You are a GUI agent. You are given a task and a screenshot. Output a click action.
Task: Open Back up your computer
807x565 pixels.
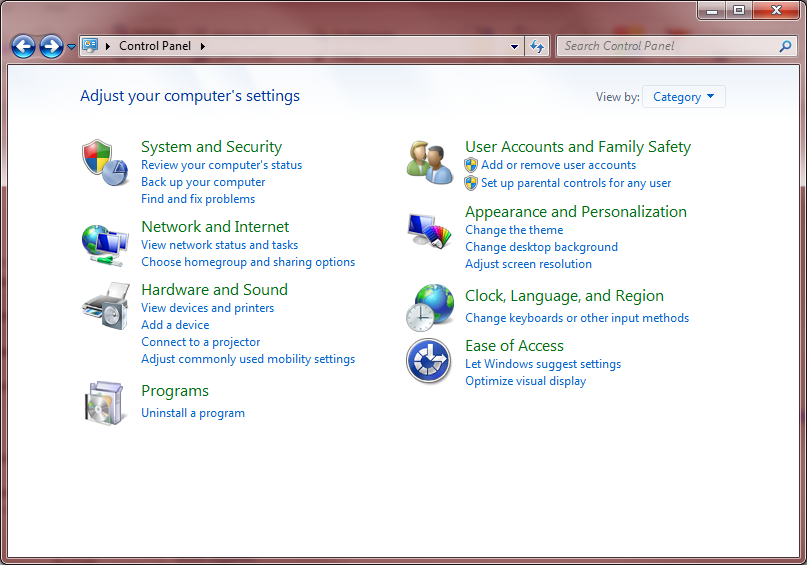[x=203, y=182]
